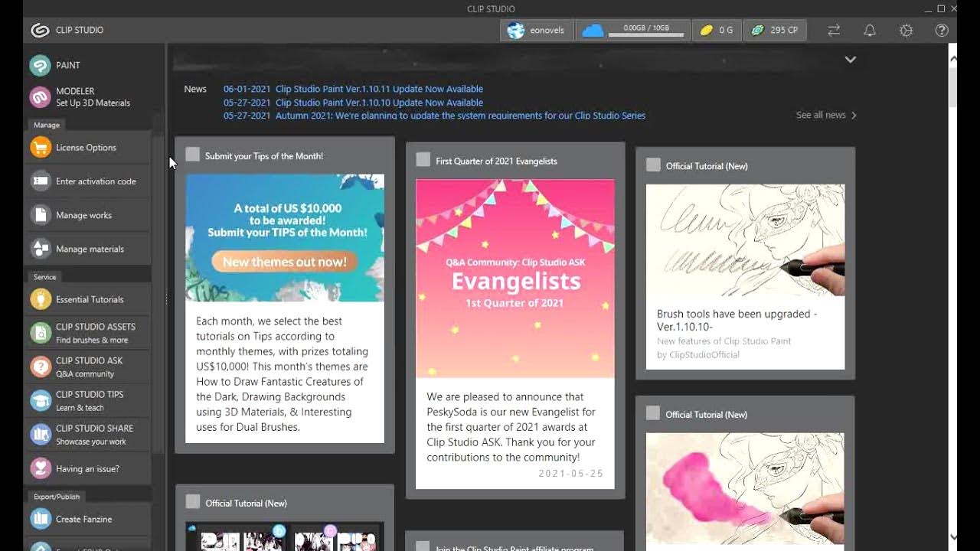
Task: Tick checkbox on Submit your Tips card
Action: (192, 155)
